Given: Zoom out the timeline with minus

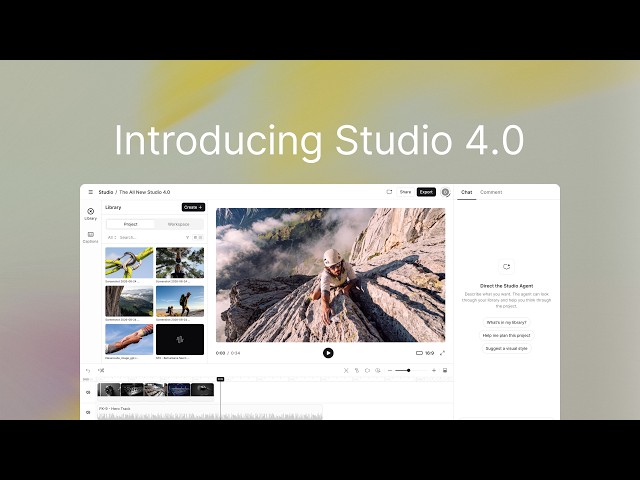Looking at the screenshot, I should click(390, 371).
